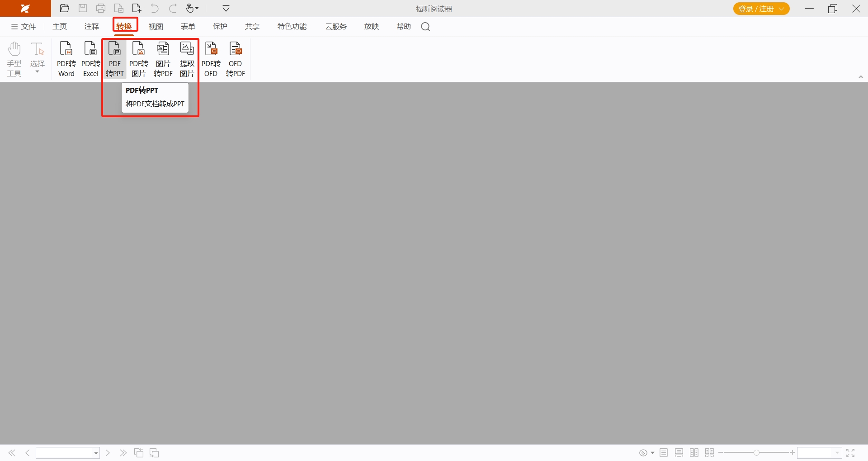The width and height of the screenshot is (868, 461).
Task: Select continuous page view mode
Action: (679, 453)
